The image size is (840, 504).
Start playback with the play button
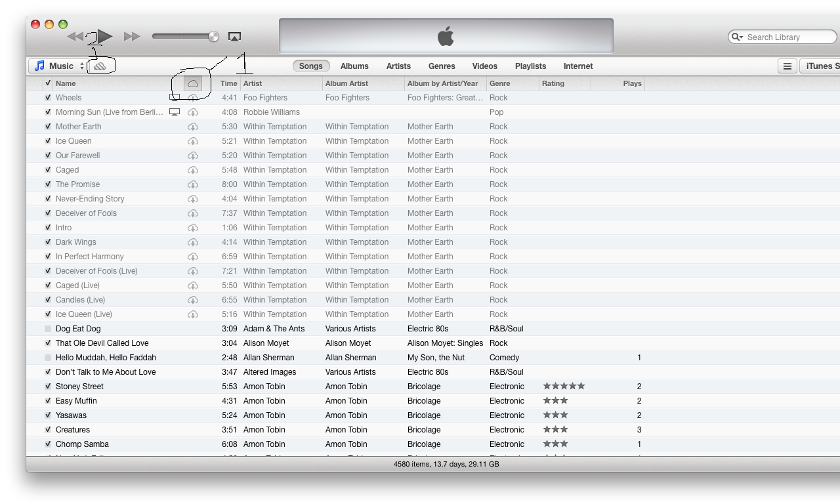click(x=105, y=36)
